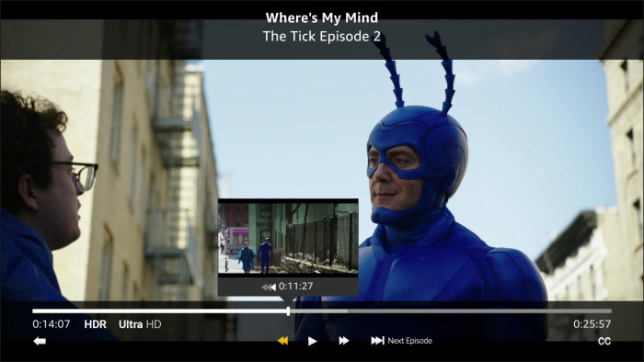Click the back arrow icon
Viewport: 644px width, 362px height.
click(40, 341)
